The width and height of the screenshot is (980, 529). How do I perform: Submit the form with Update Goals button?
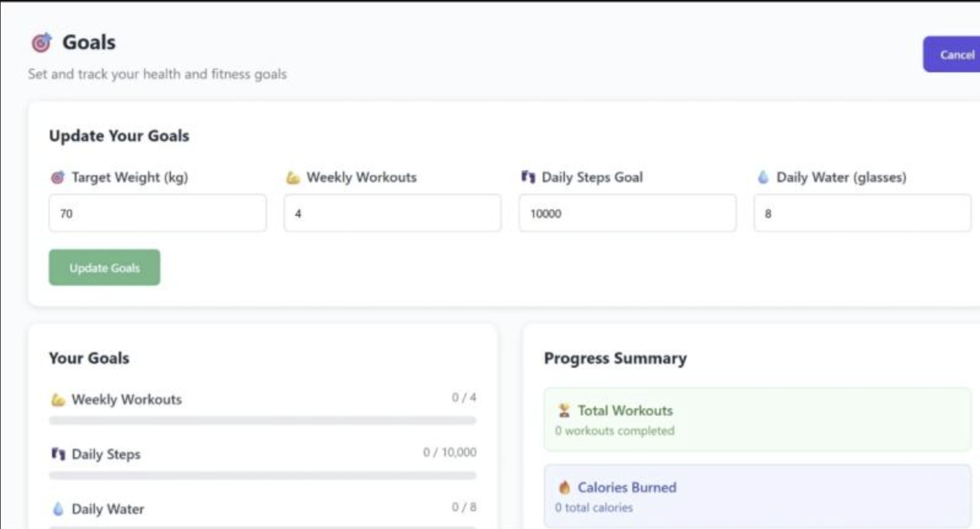(x=104, y=267)
